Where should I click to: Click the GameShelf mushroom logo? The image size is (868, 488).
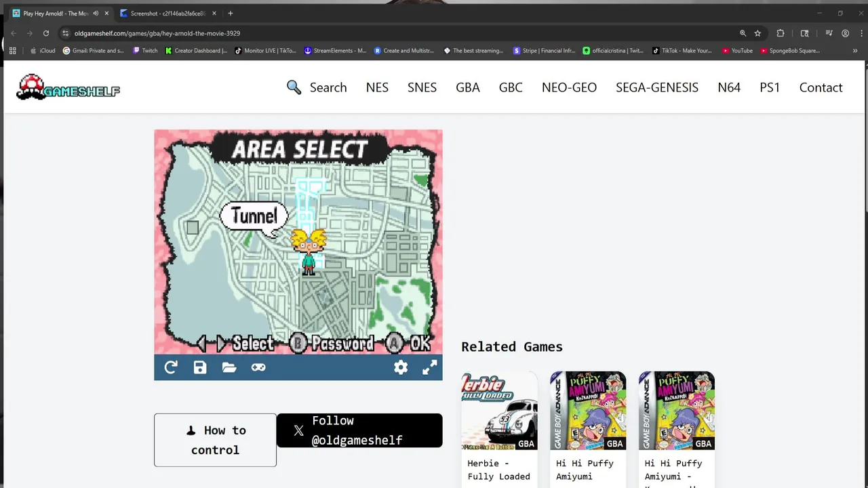[68, 87]
